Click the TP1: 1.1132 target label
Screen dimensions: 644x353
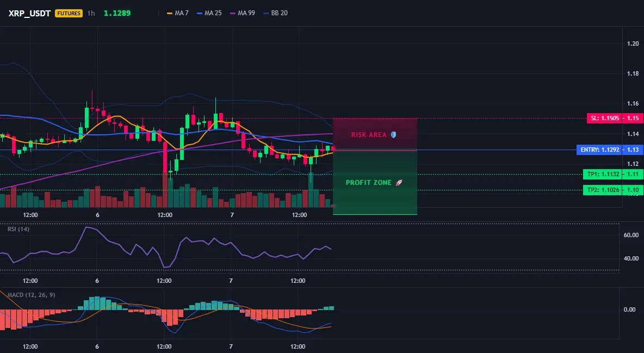[x=602, y=174]
